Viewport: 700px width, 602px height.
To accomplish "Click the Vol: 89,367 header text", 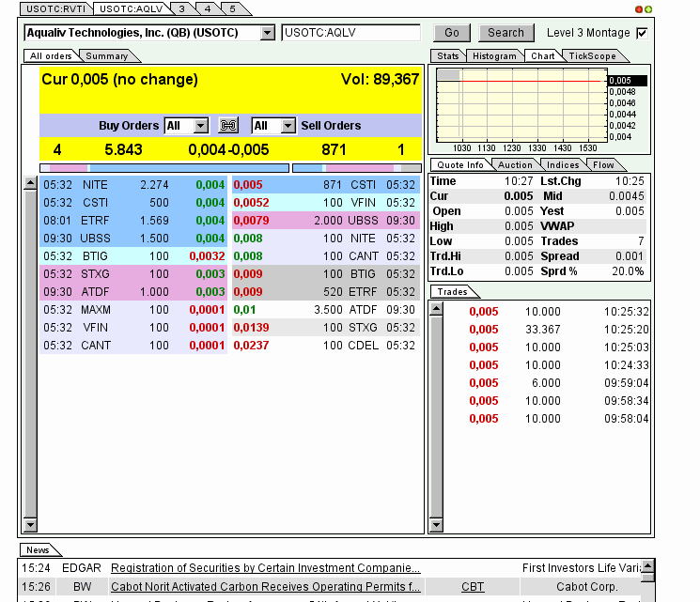I will [x=380, y=80].
